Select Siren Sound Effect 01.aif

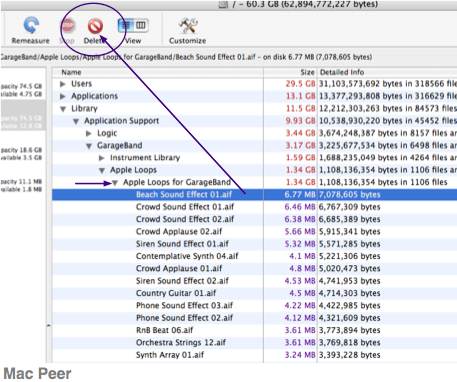pos(254,244)
